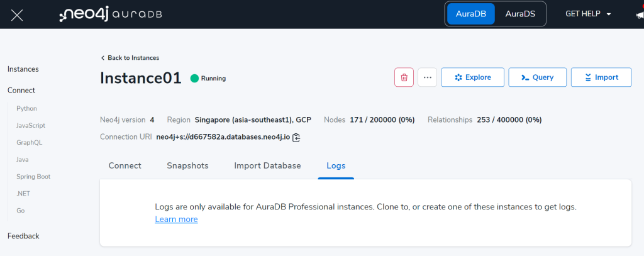Expand the GET HELP dropdown
Viewport: 644px width, 256px height.
click(588, 14)
